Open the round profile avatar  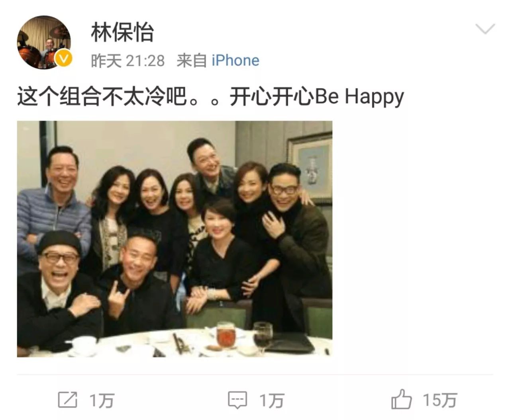tap(44, 42)
